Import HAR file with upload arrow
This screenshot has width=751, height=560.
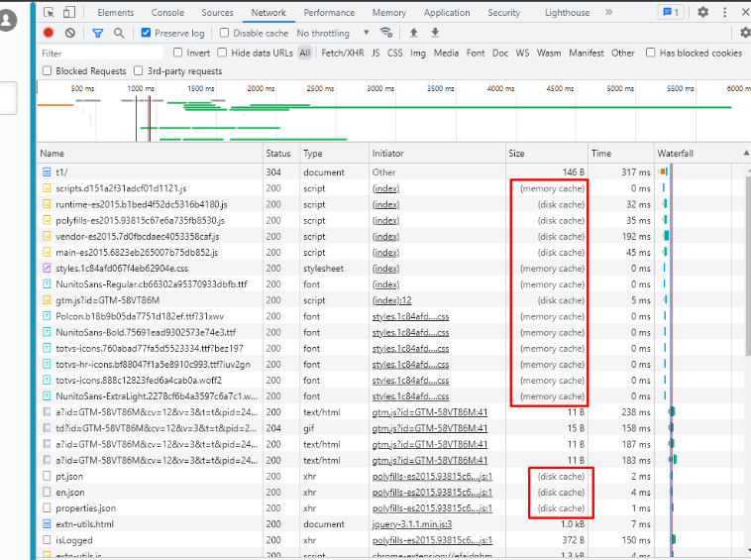pos(414,33)
